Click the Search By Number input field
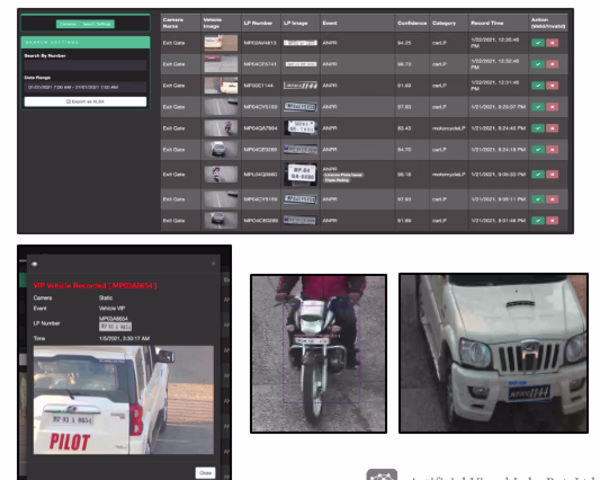This screenshot has width=600, height=480. pyautogui.click(x=85, y=65)
